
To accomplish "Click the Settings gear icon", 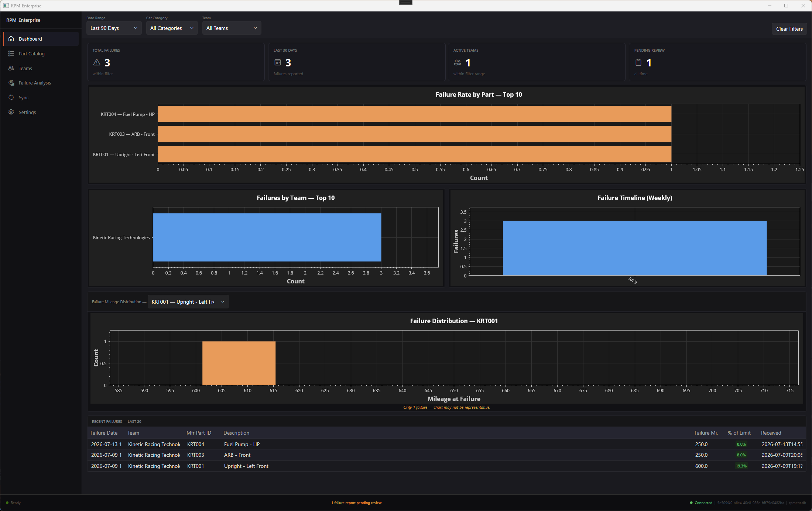I will click(11, 112).
